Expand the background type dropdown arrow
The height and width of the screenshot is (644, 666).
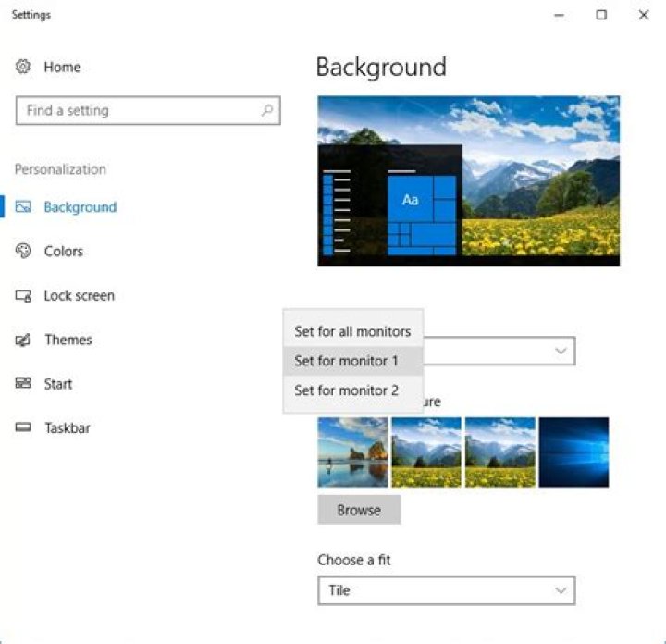[561, 351]
